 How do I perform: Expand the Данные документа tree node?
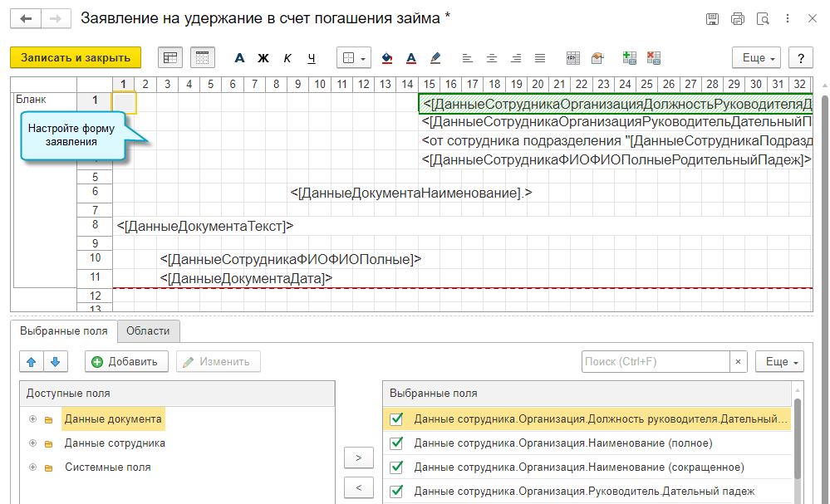[32, 419]
